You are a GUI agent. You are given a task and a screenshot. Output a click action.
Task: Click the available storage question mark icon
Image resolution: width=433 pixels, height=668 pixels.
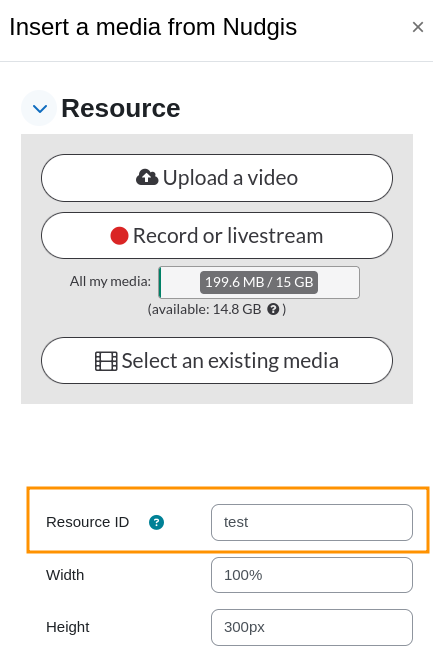(273, 309)
